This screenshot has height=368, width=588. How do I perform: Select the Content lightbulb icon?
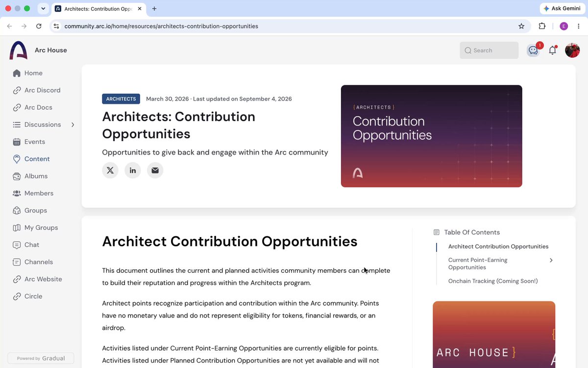[x=17, y=159]
